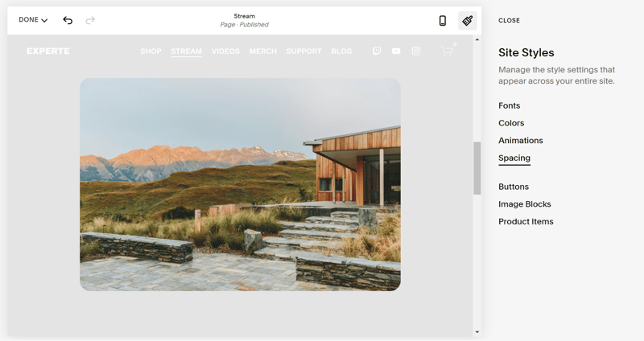Click the scrollbar up arrow
The image size is (644, 341).
tap(477, 39)
